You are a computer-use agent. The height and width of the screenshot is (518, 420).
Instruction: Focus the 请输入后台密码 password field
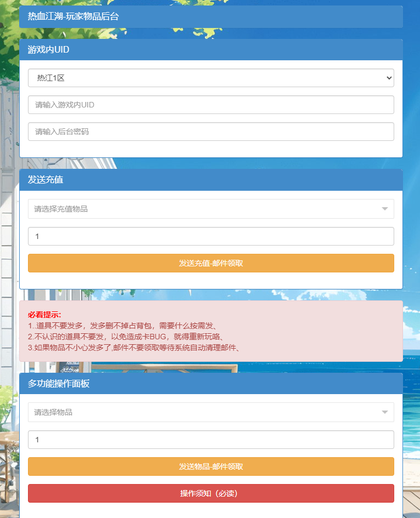click(211, 132)
